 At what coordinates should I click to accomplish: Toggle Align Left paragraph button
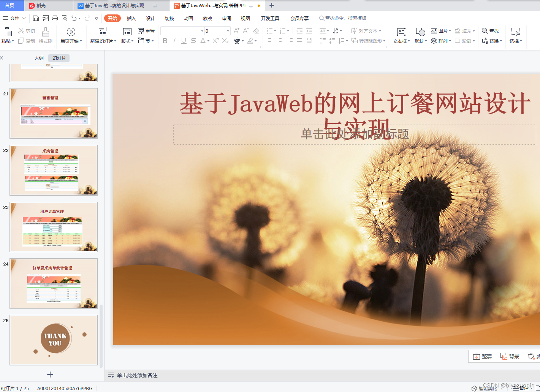271,41
